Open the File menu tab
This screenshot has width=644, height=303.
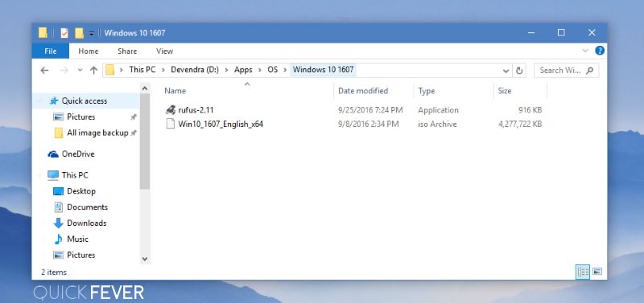pos(51,51)
